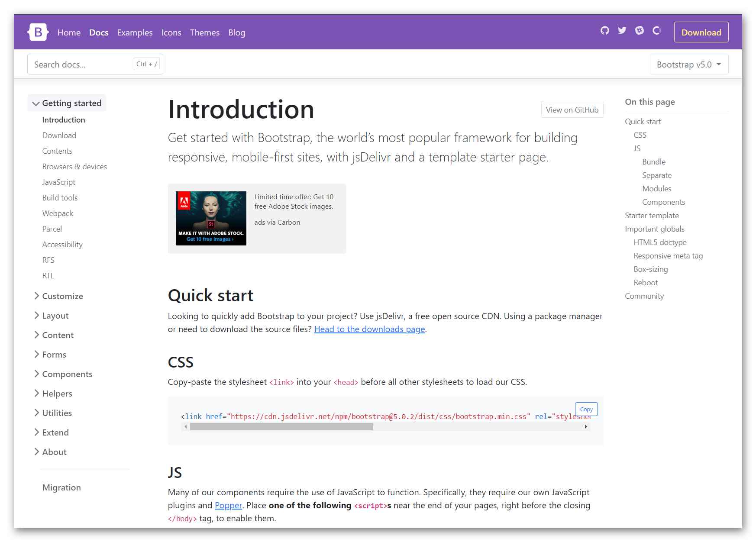Collapse the Getting started section
Image resolution: width=756 pixels, height=542 pixels.
point(67,103)
